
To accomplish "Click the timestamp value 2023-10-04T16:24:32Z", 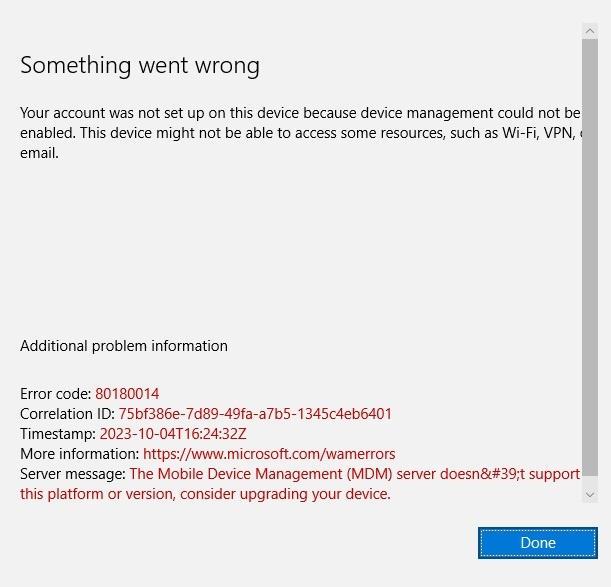I will tap(173, 434).
